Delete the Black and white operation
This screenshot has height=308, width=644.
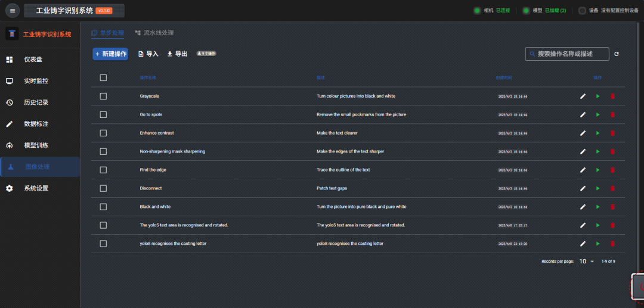coord(612,207)
